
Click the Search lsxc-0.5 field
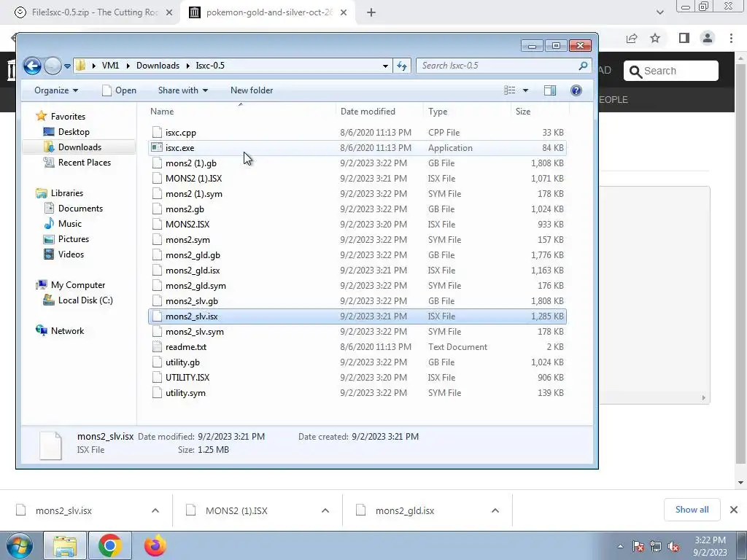pyautogui.click(x=504, y=66)
